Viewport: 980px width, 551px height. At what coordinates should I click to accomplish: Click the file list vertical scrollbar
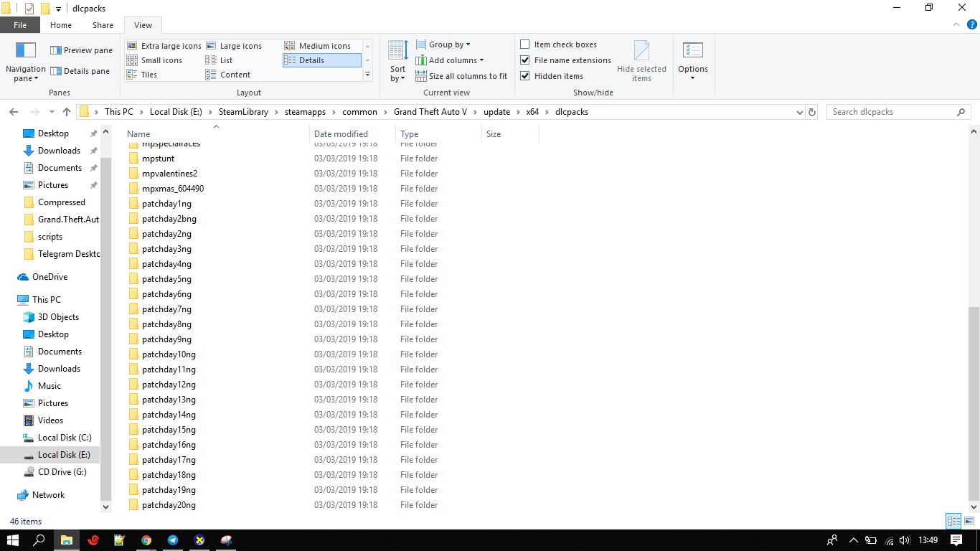pos(974,404)
